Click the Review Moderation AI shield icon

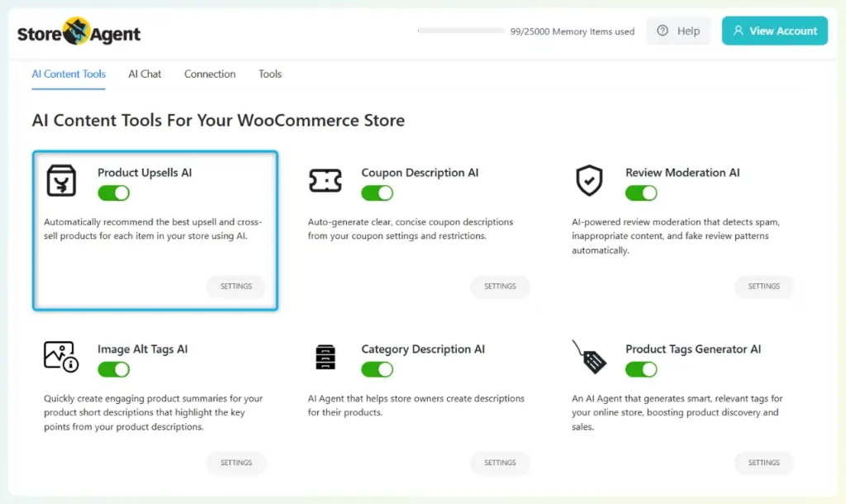589,180
